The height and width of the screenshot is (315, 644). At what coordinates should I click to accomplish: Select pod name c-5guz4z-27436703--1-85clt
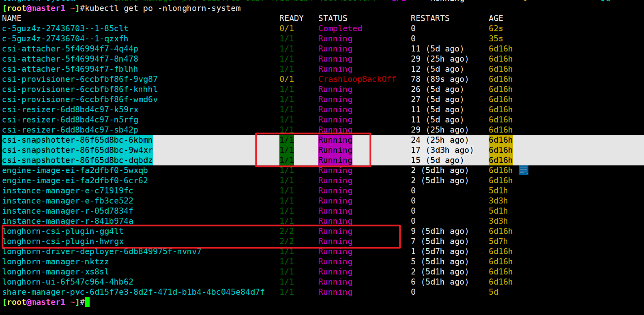[x=65, y=28]
